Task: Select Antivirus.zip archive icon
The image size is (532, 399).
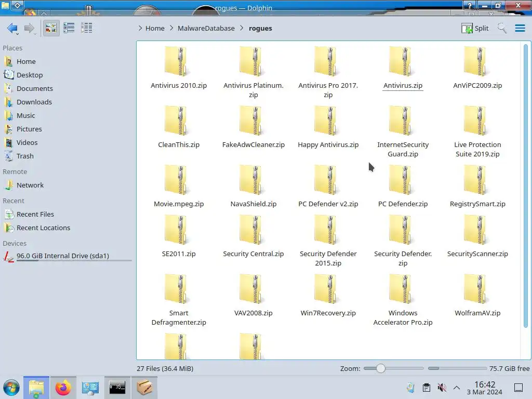Action: click(x=402, y=61)
